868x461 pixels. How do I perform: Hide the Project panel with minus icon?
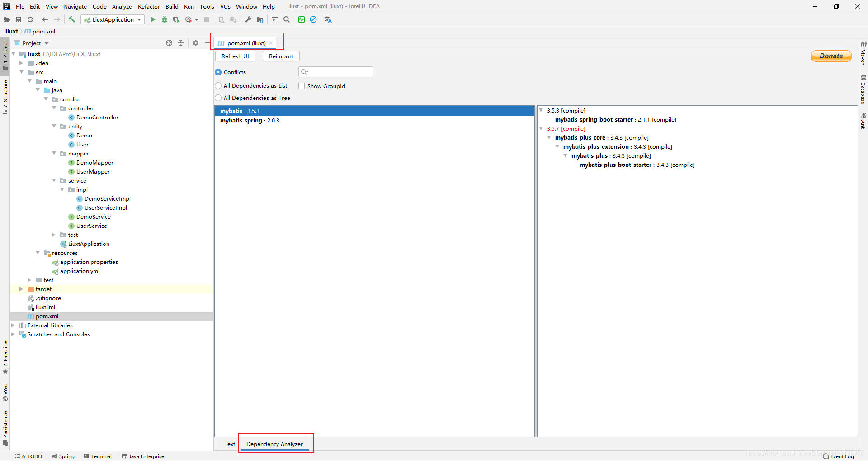207,43
